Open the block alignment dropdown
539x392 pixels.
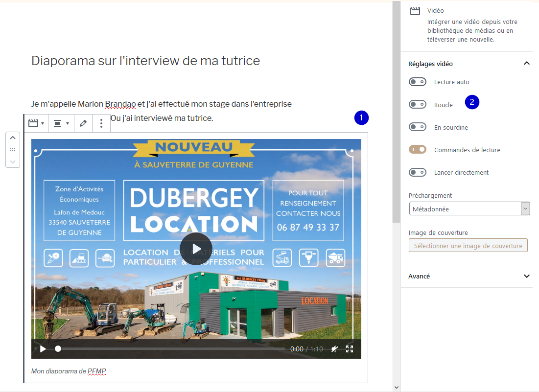(61, 123)
